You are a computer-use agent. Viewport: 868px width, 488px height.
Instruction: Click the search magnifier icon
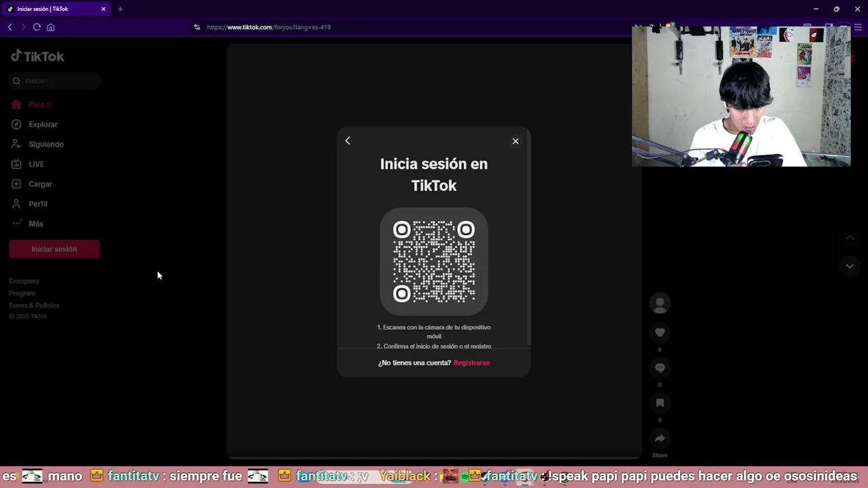[16, 81]
